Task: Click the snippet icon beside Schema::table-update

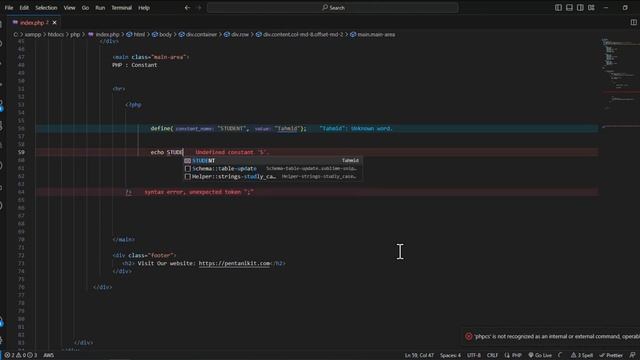Action: coord(187,169)
